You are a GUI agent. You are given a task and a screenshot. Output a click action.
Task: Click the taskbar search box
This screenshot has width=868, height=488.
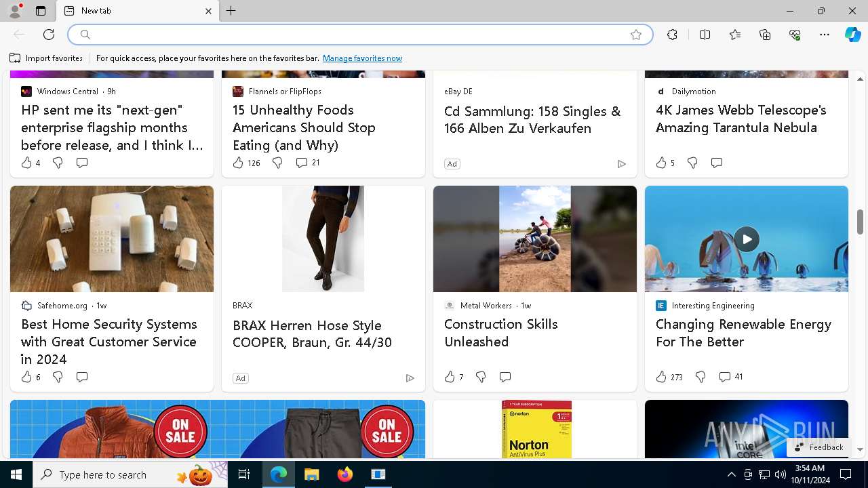[x=130, y=474]
